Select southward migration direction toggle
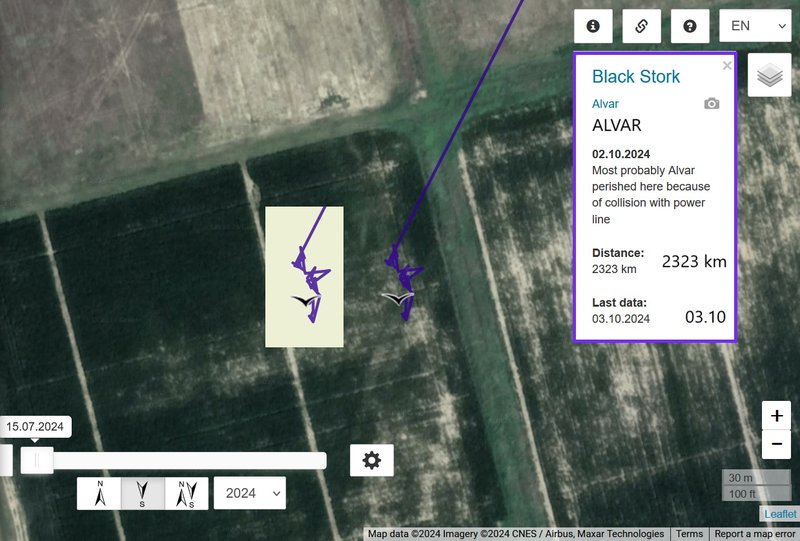800x541 pixels. click(143, 494)
